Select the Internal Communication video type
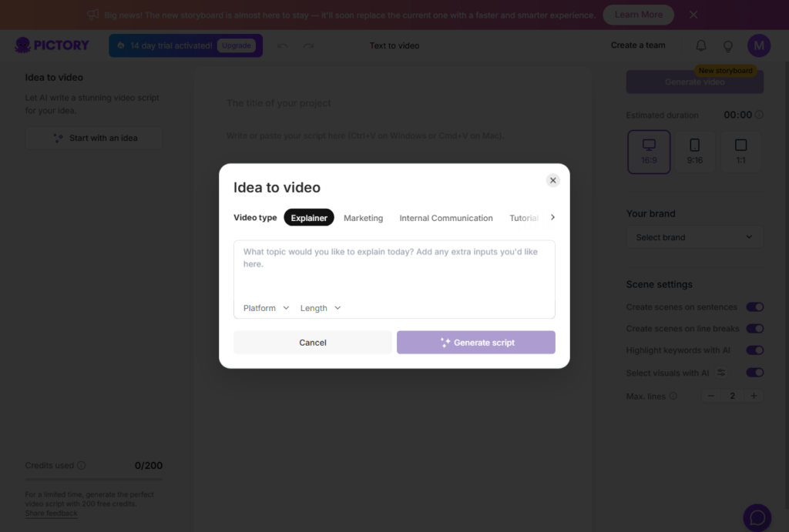789x532 pixels. click(446, 218)
